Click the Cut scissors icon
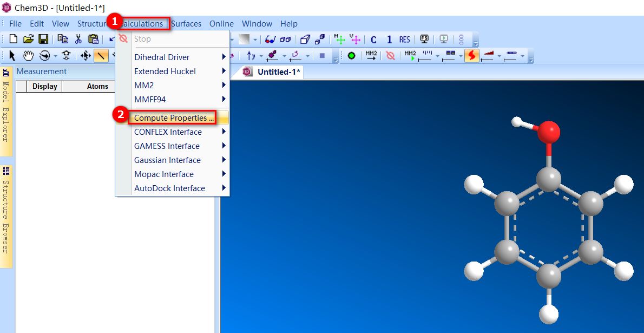Viewport: 644px width, 333px height. 78,39
